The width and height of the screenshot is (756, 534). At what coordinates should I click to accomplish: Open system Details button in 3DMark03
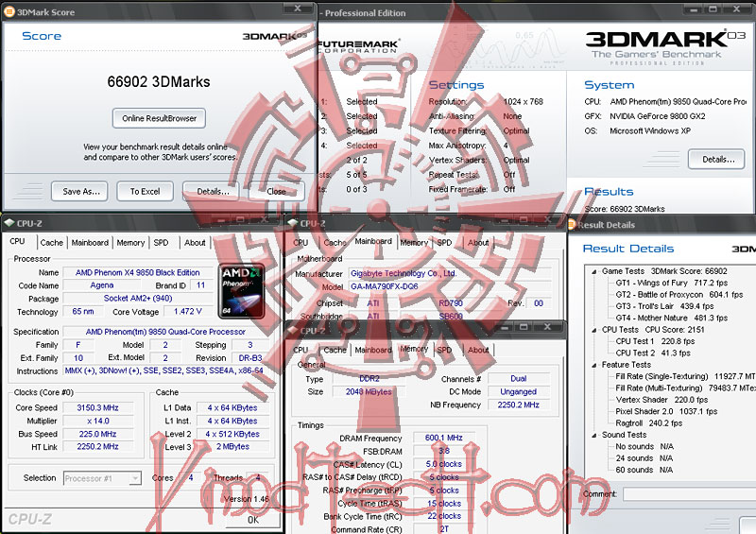click(716, 159)
